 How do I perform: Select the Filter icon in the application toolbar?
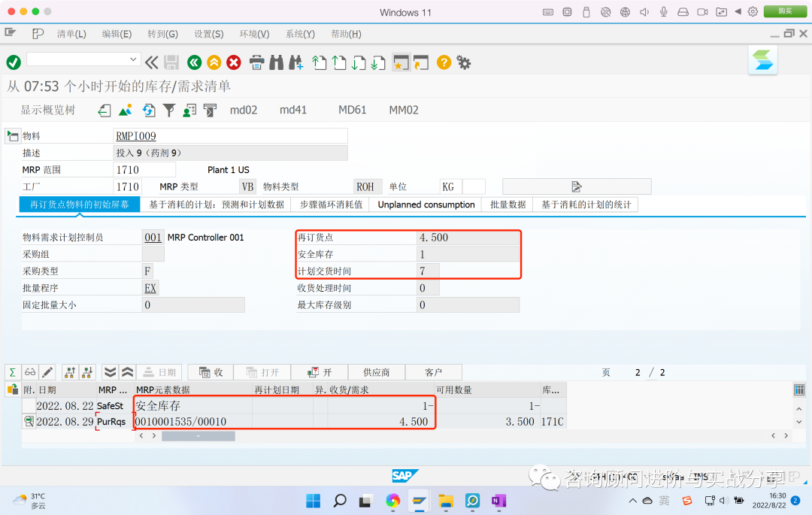click(x=169, y=110)
